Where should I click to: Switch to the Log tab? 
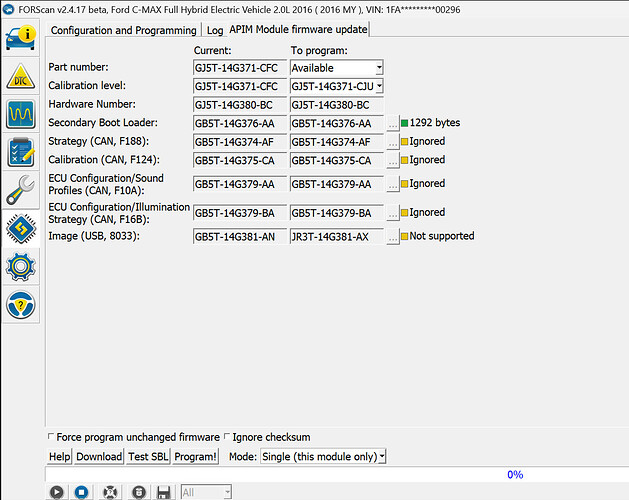coord(215,30)
